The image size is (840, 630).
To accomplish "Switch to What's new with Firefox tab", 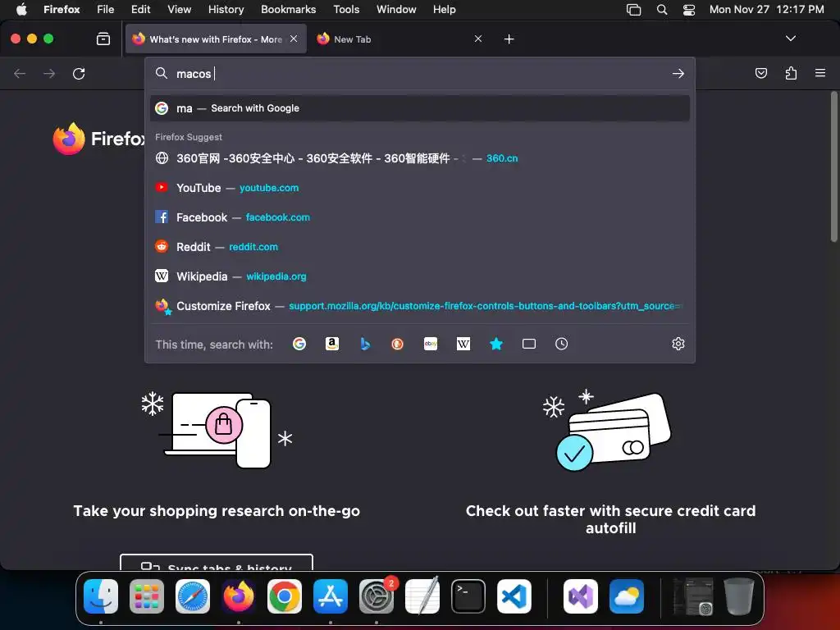I will click(216, 39).
